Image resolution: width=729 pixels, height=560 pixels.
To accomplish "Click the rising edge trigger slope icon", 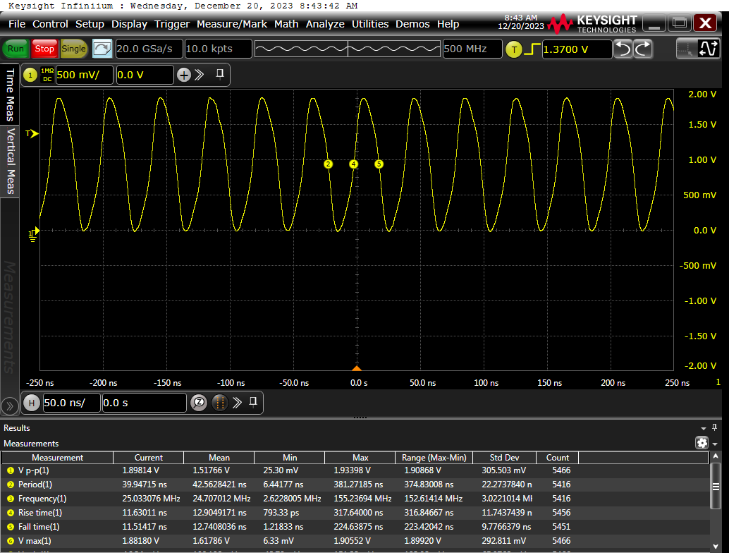I will pyautogui.click(x=532, y=49).
